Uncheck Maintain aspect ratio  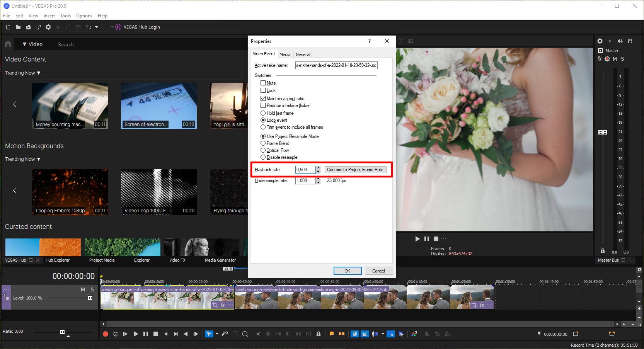[263, 99]
